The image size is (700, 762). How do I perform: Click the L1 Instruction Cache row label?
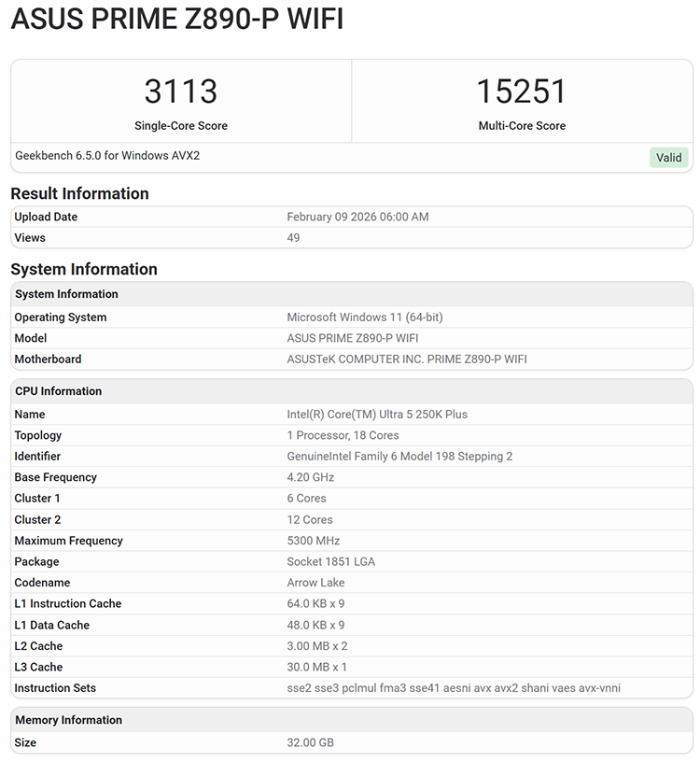pos(68,603)
